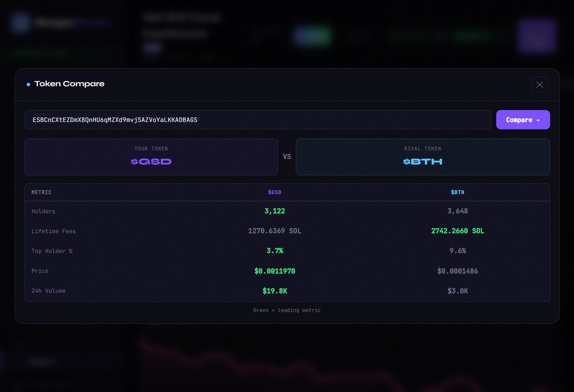Select the Rival Token $BTH card
Screen dimensions: 574x392
coord(423,157)
